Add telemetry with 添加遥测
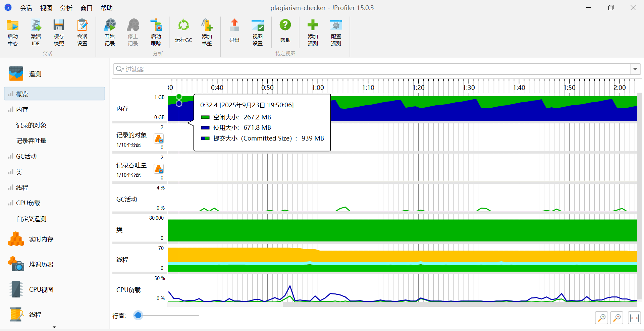Viewport: 644px width, 331px height. coord(313,33)
